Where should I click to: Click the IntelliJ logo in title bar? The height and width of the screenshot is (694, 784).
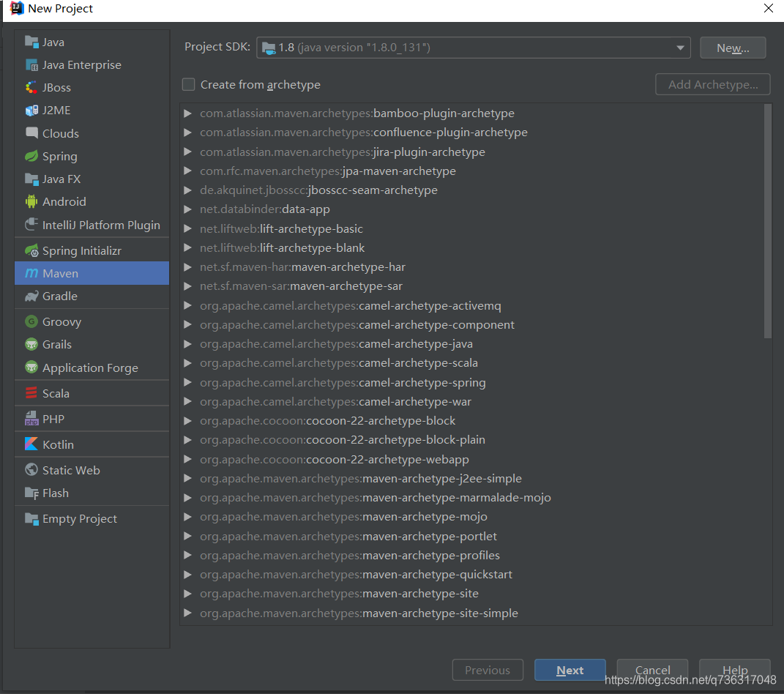[x=17, y=9]
